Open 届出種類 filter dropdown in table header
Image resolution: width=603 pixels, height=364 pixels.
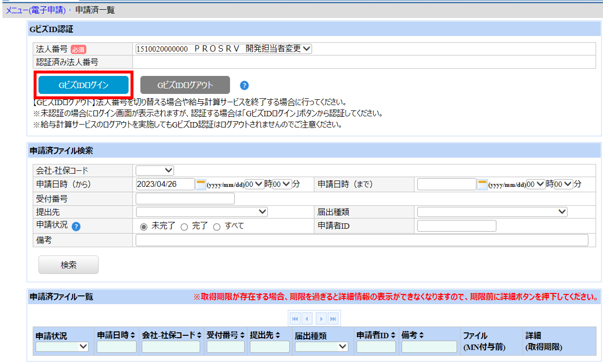point(321,346)
